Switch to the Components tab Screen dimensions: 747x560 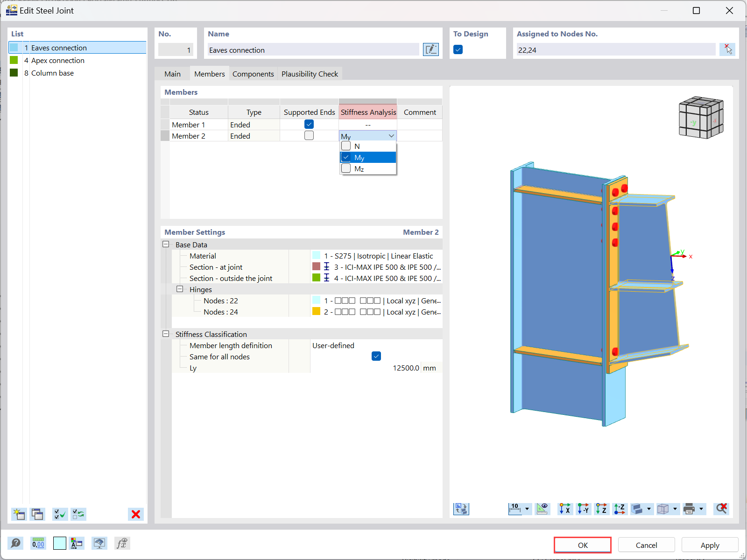pos(253,74)
